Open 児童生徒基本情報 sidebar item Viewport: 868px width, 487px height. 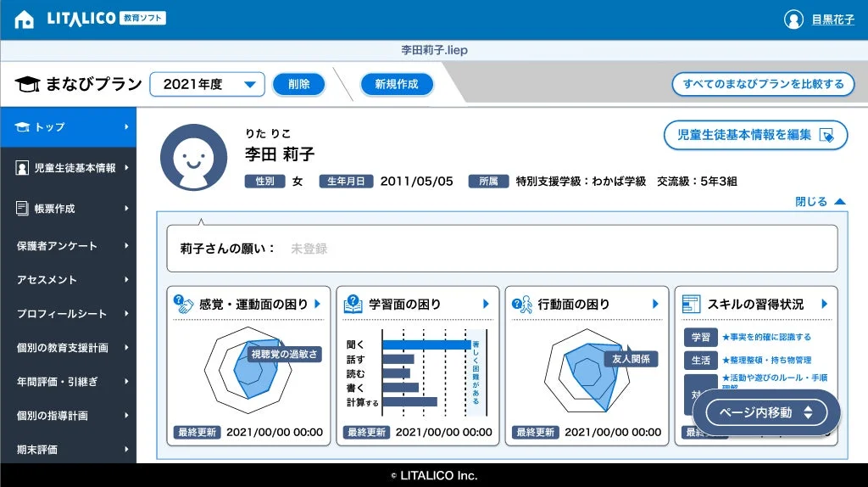[x=68, y=168]
